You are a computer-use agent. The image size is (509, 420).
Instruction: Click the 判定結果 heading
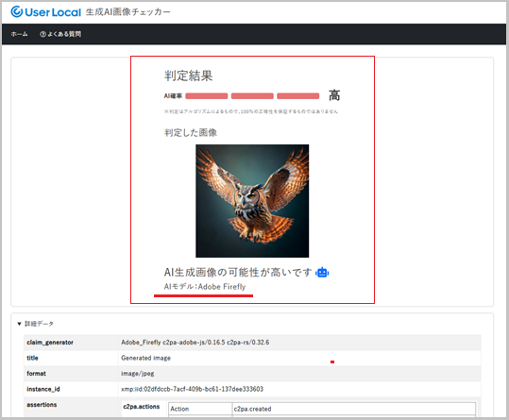[x=188, y=76]
